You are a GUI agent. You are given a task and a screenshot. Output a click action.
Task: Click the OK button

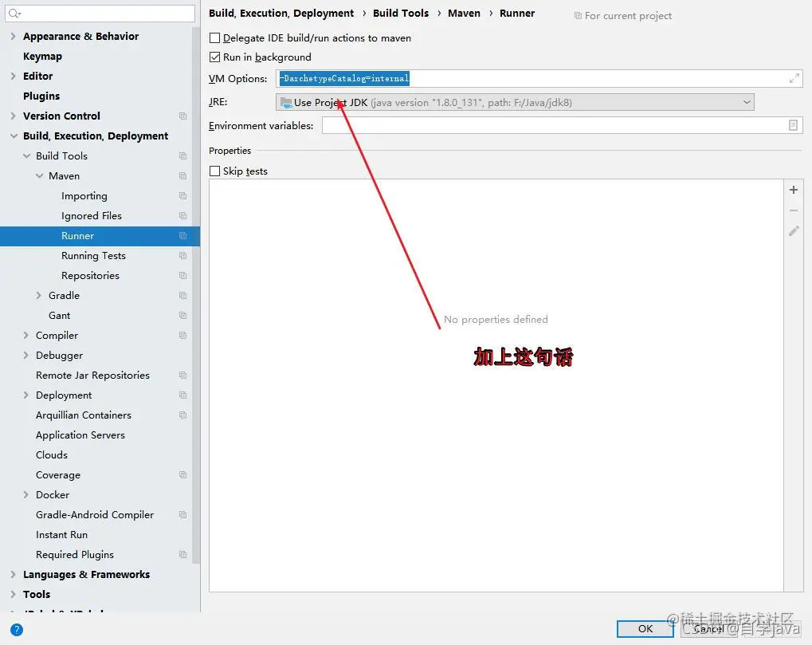645,629
